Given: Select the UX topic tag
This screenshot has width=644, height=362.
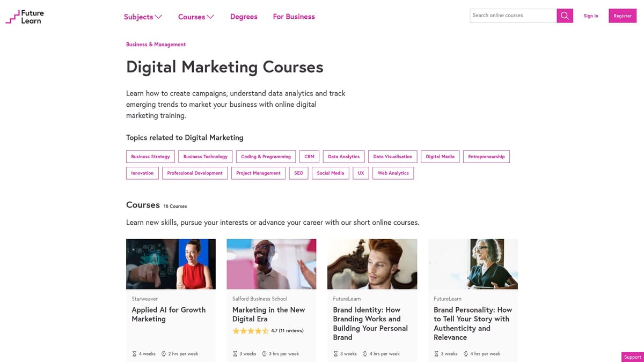Looking at the screenshot, I should (361, 173).
